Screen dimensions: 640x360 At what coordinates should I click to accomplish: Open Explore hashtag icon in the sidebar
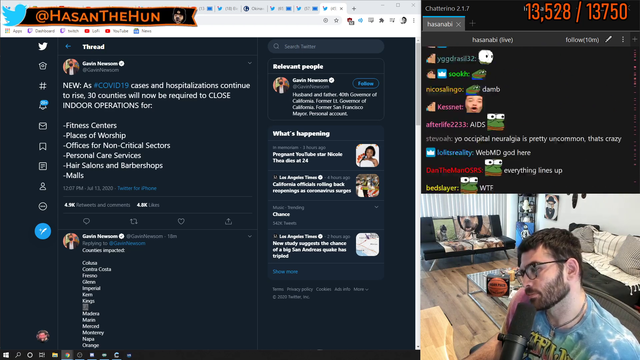[x=43, y=86]
